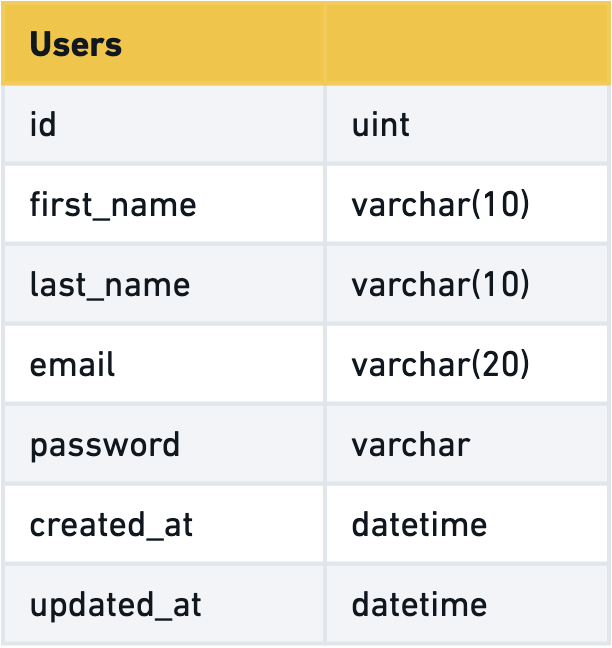Image resolution: width=612 pixels, height=648 pixels.
Task: Click the varchar(10) type beside first_name
Action: click(440, 205)
